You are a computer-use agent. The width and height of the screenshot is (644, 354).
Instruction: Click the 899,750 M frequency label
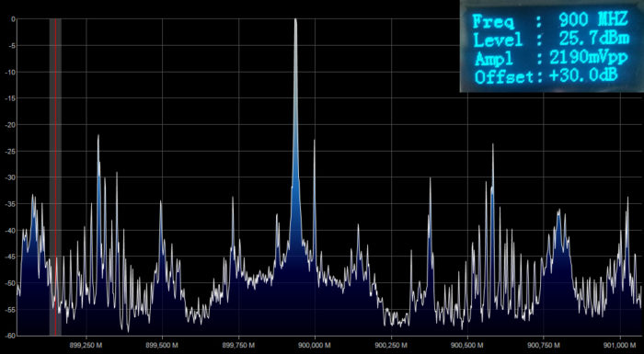click(x=238, y=345)
